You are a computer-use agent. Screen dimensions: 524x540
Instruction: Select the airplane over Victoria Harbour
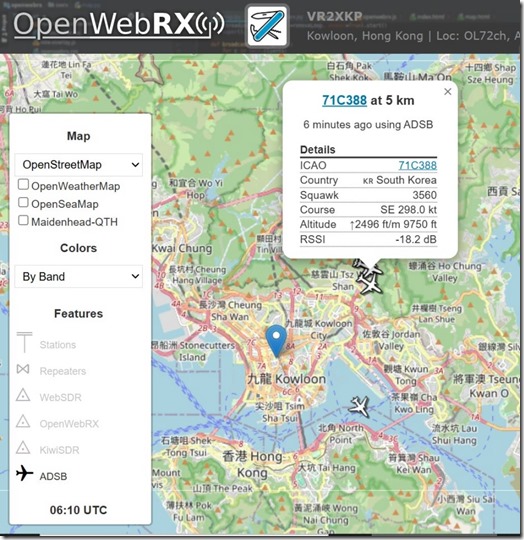359,406
